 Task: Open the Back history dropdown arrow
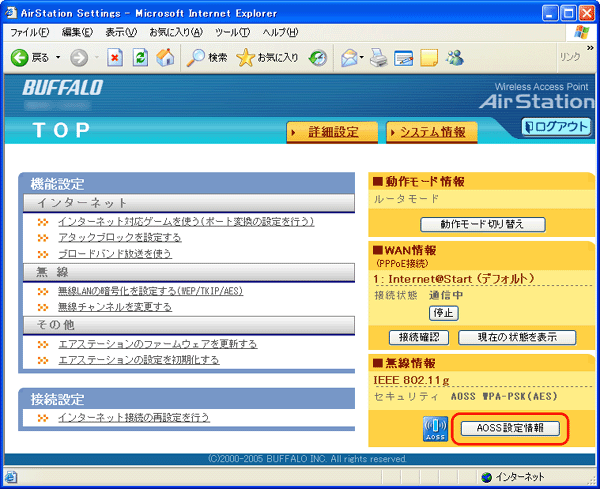(58, 58)
